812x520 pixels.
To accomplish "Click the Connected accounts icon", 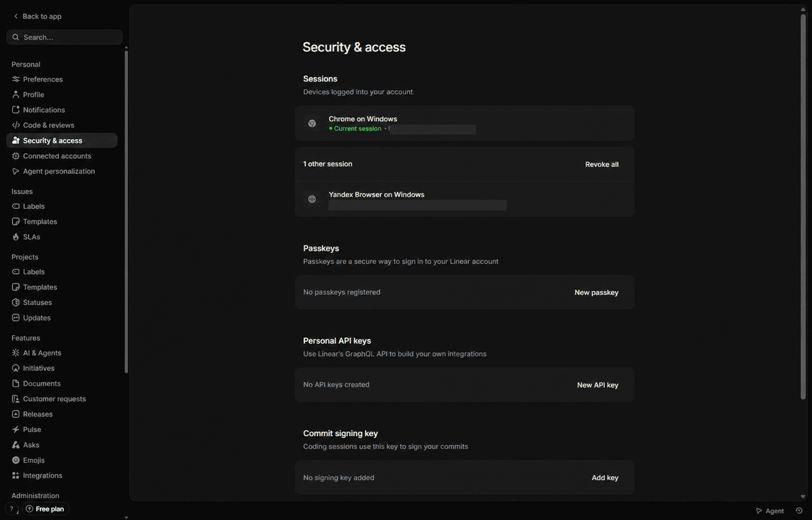I will pos(16,156).
